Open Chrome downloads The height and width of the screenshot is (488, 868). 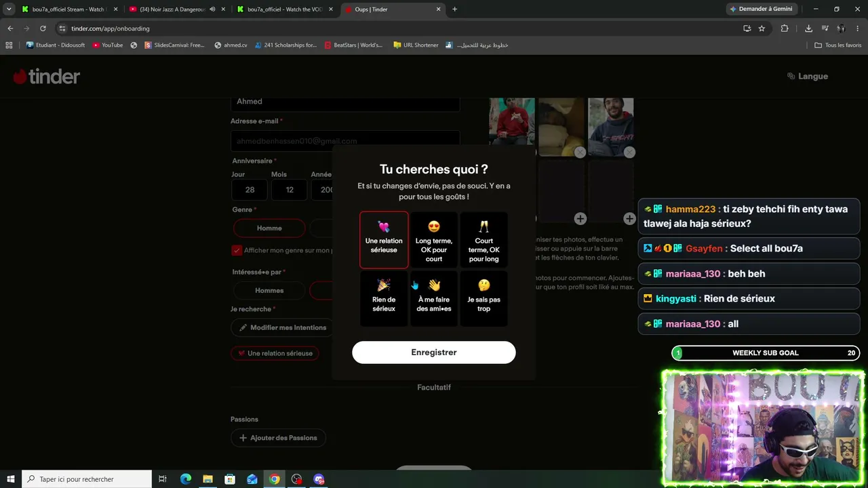808,28
